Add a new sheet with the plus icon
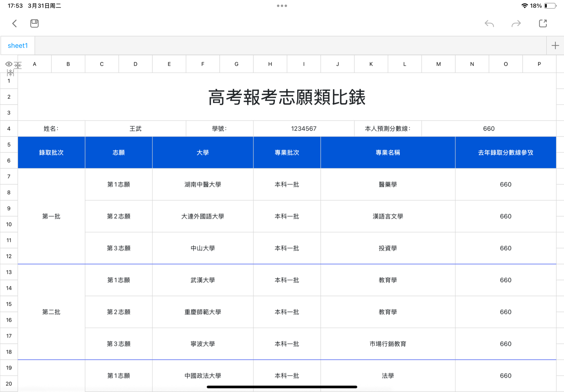564x392 pixels. [x=555, y=45]
